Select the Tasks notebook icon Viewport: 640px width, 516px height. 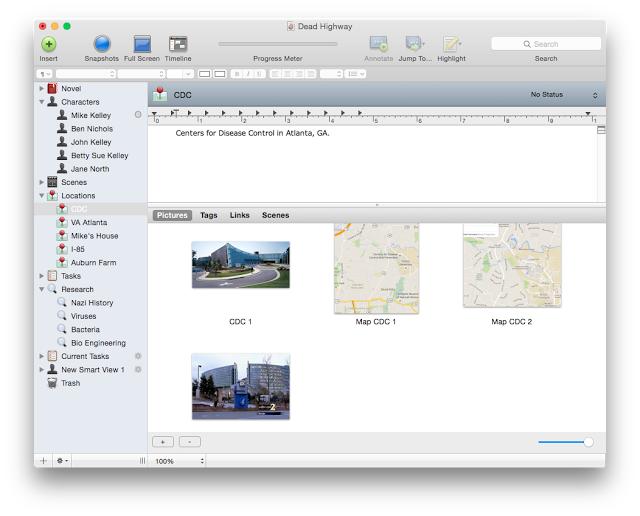(52, 276)
